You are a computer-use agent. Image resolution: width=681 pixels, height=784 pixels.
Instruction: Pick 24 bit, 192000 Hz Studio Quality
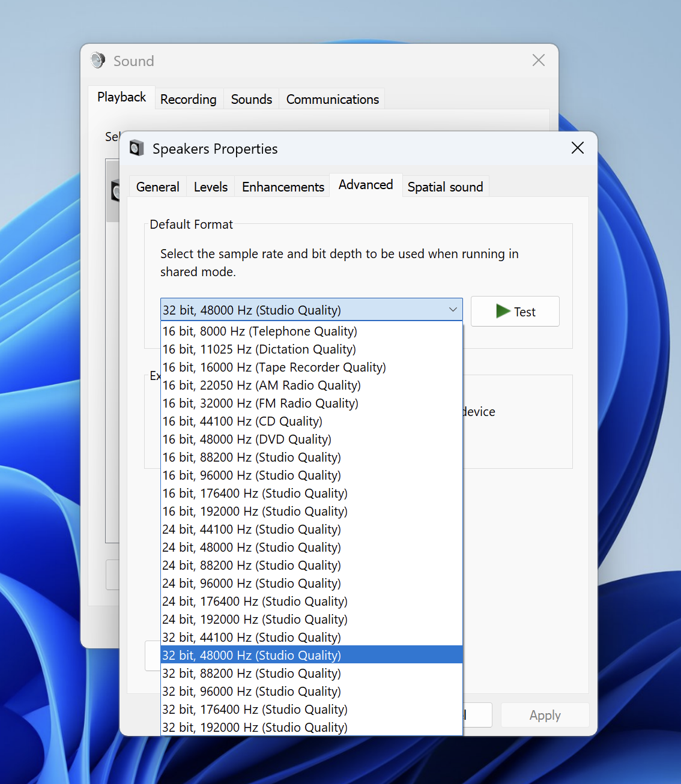pos(255,620)
